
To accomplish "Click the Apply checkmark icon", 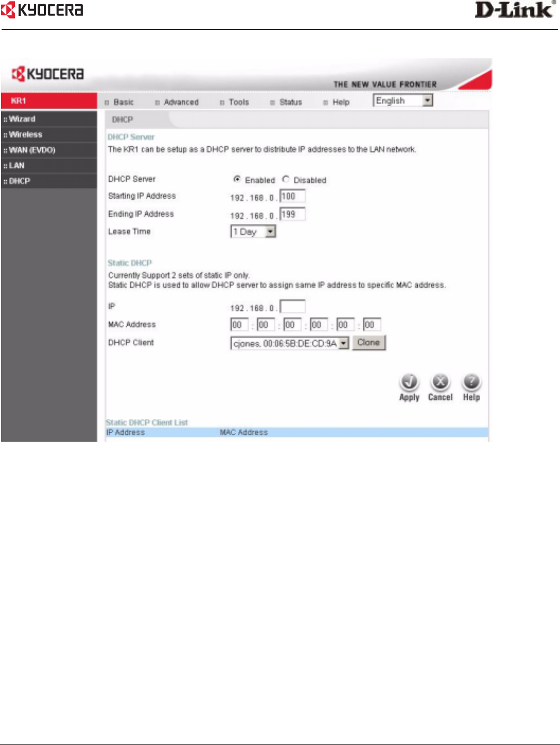I will [x=409, y=382].
